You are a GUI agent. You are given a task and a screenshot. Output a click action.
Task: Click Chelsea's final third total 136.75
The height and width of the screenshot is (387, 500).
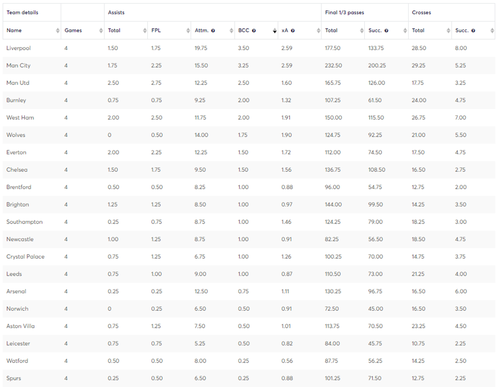pyautogui.click(x=333, y=170)
